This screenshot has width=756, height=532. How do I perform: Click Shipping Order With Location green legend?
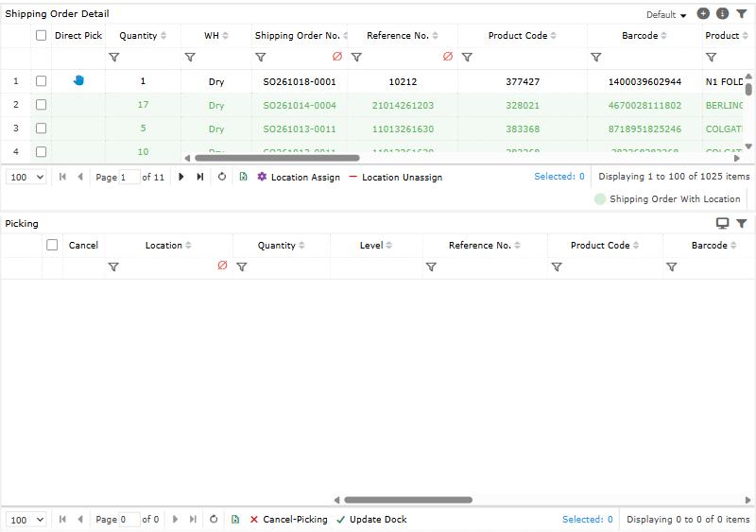668,198
